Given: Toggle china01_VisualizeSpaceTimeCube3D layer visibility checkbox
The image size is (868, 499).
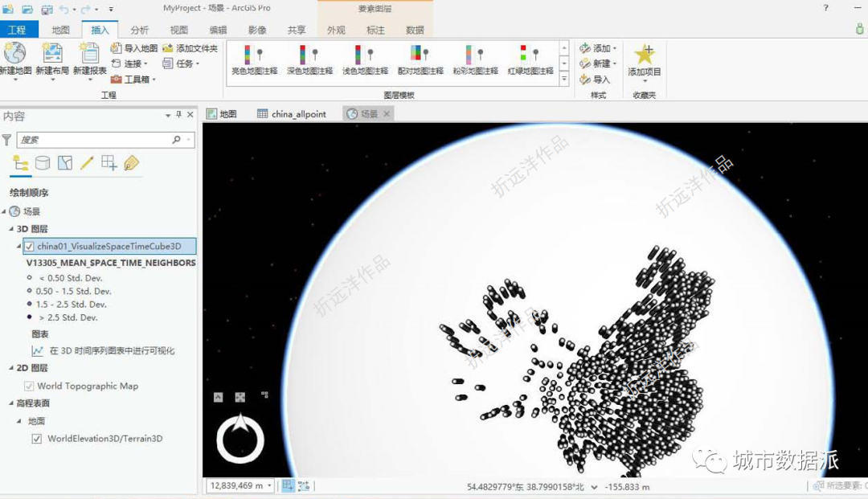Looking at the screenshot, I should [x=30, y=246].
